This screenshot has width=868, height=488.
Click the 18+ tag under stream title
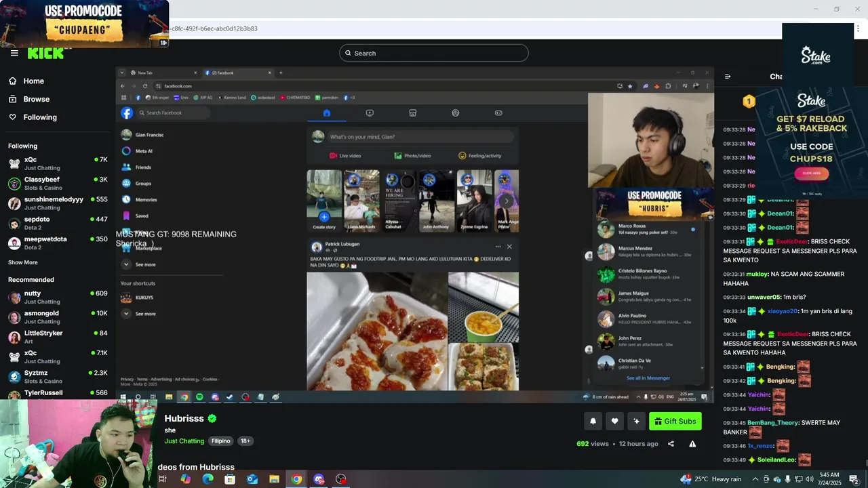coord(245,441)
